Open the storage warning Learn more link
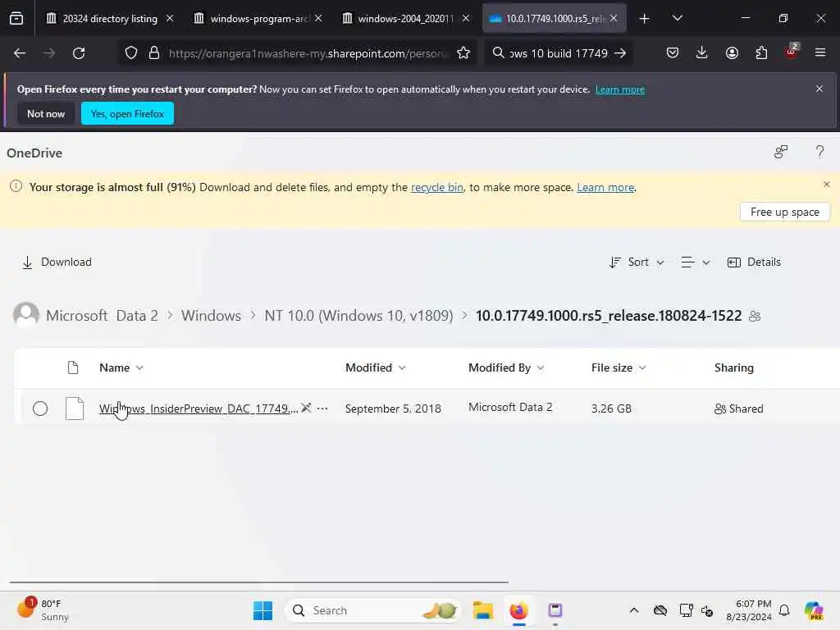 (x=605, y=188)
